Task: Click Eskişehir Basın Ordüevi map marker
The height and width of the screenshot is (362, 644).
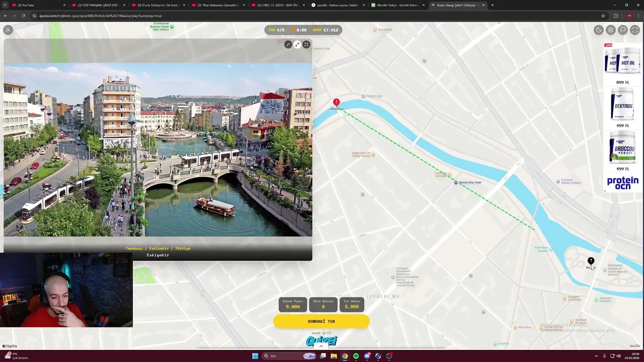Action: point(558,181)
